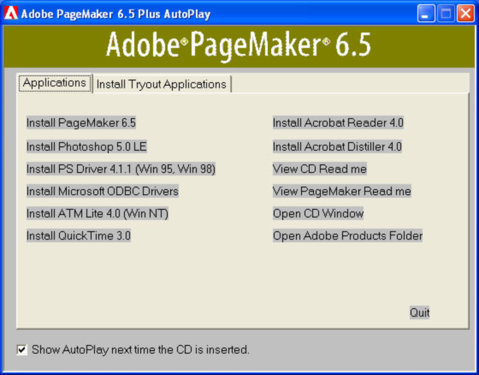Select Install Acrobat Distiller 4.0
This screenshot has height=375, width=479.
[x=337, y=147]
